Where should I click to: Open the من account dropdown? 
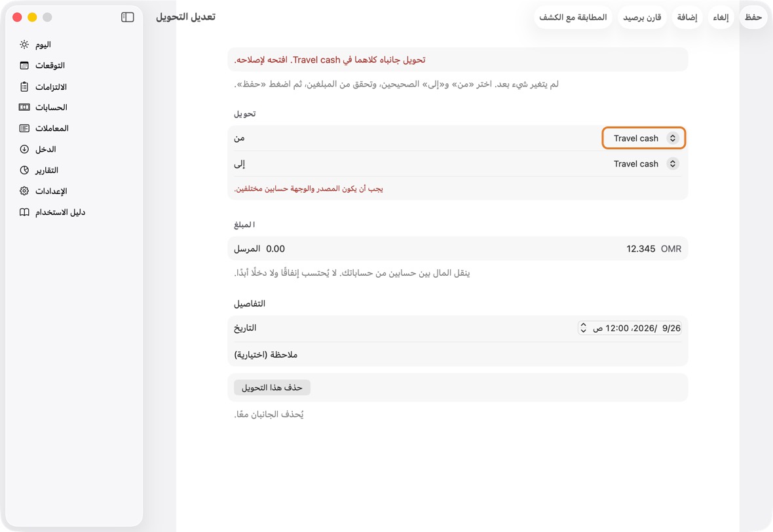[644, 138]
